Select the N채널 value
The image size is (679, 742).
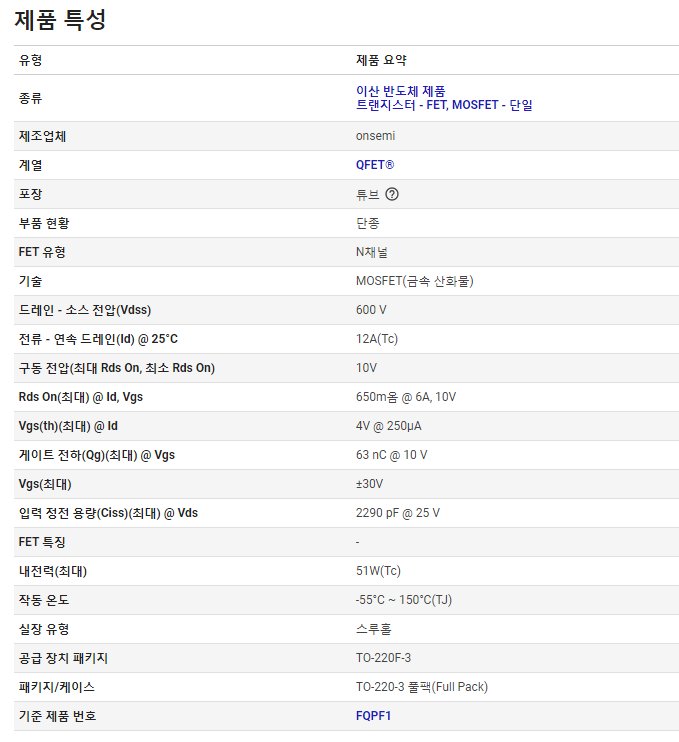(372, 252)
